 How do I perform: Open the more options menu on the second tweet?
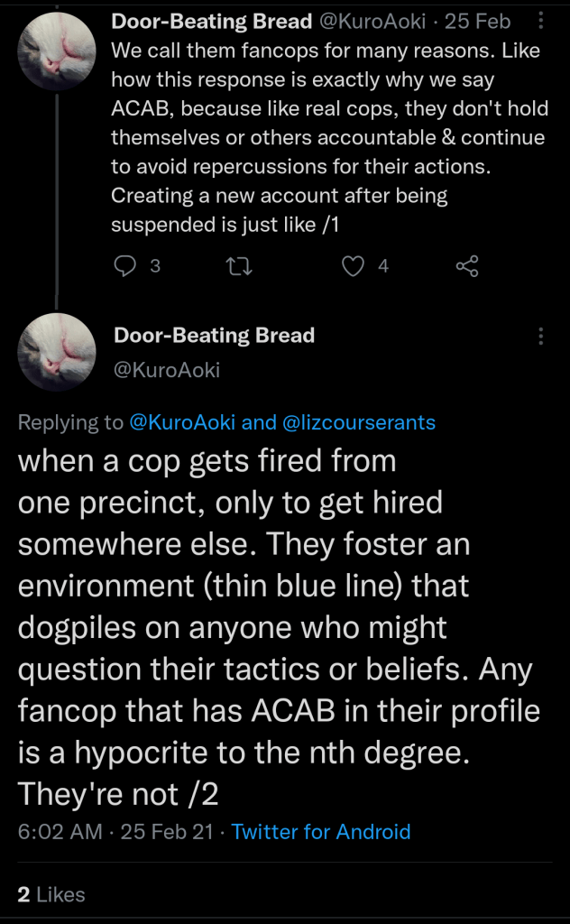540,337
